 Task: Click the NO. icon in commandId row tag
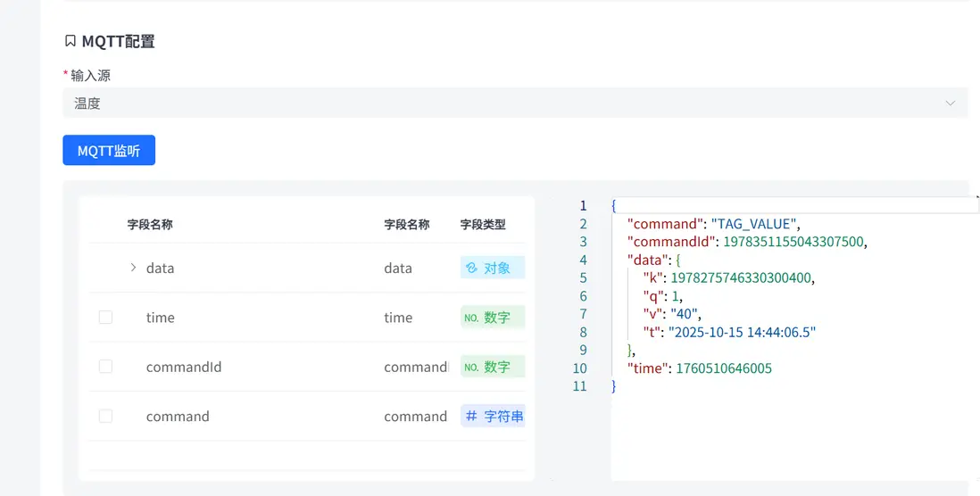point(471,368)
